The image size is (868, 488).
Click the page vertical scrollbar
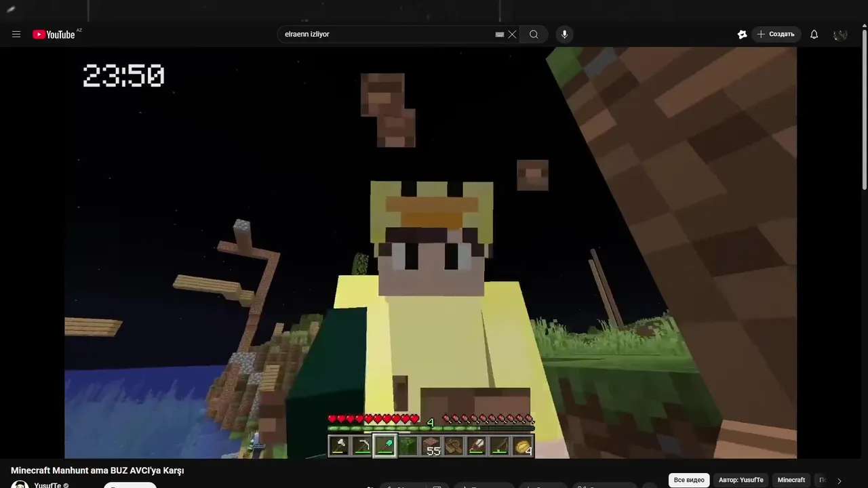tap(864, 108)
